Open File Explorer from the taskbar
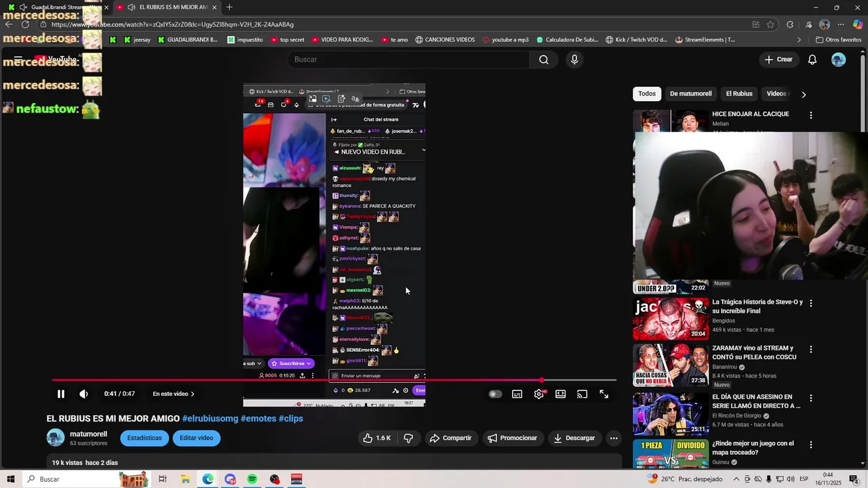868x488 pixels. tap(185, 479)
